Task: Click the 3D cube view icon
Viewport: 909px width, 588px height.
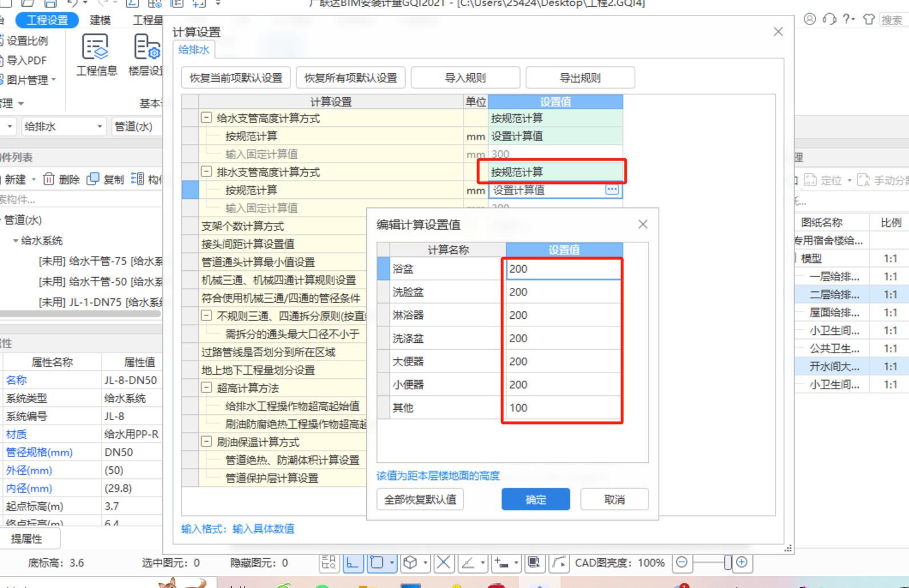Action: (x=410, y=563)
